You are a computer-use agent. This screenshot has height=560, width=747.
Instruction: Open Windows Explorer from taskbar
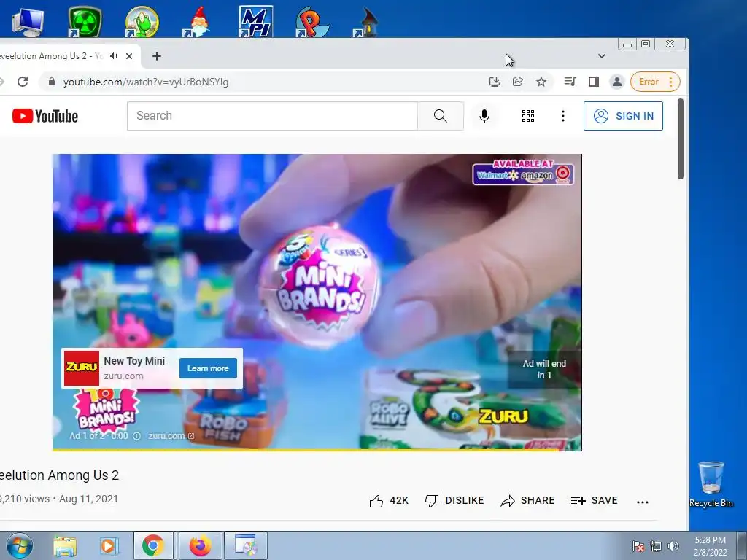click(64, 545)
